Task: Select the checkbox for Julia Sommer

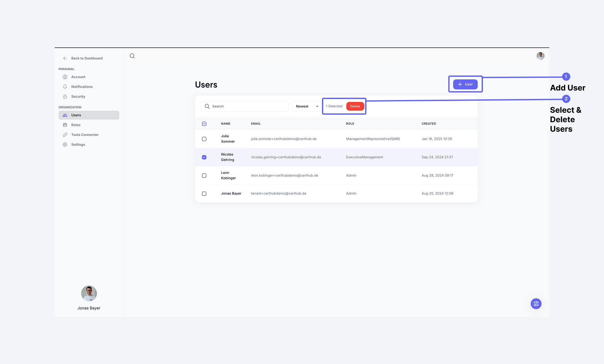Action: tap(204, 139)
